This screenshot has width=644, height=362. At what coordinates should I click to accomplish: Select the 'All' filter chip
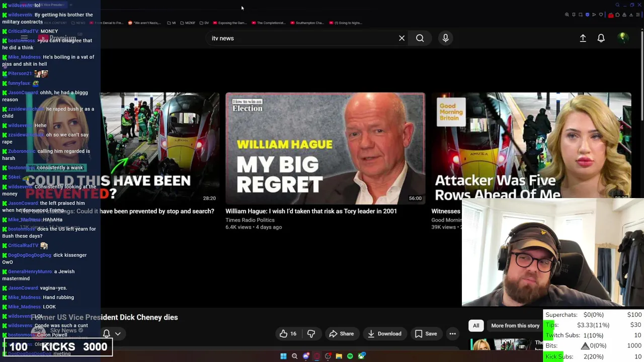476,326
